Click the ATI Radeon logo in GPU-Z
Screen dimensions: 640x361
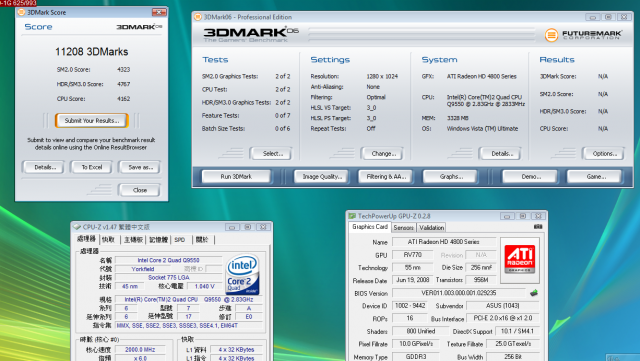click(520, 260)
